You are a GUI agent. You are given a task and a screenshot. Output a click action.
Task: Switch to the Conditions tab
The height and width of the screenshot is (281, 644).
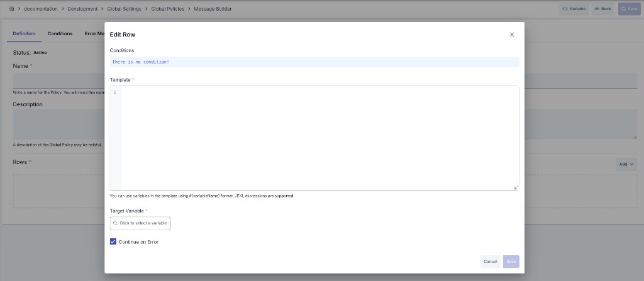60,34
